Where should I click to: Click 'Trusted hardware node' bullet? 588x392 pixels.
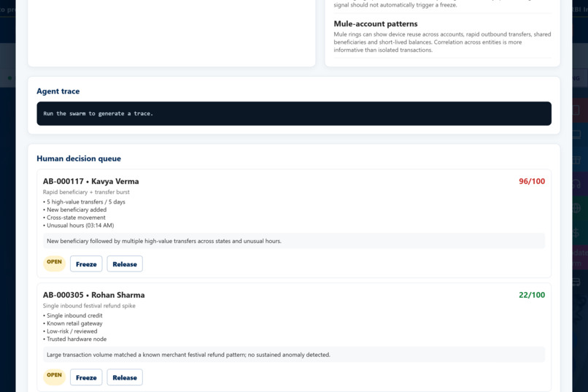(74, 339)
